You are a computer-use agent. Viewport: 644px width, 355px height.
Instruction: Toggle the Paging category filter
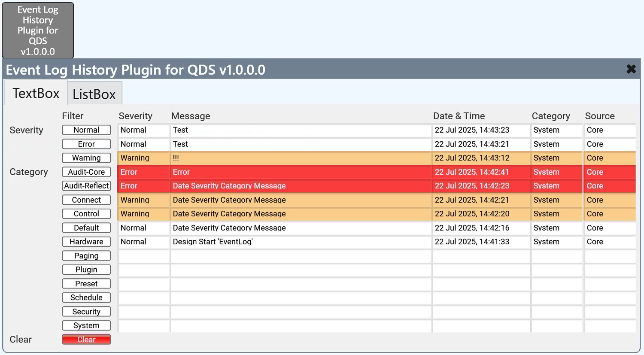pos(86,256)
